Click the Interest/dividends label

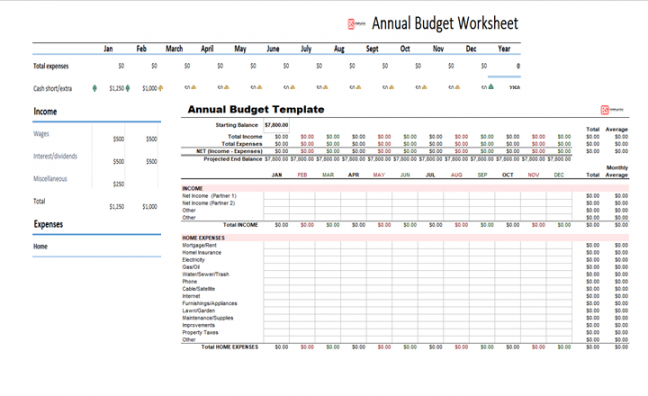click(x=55, y=156)
